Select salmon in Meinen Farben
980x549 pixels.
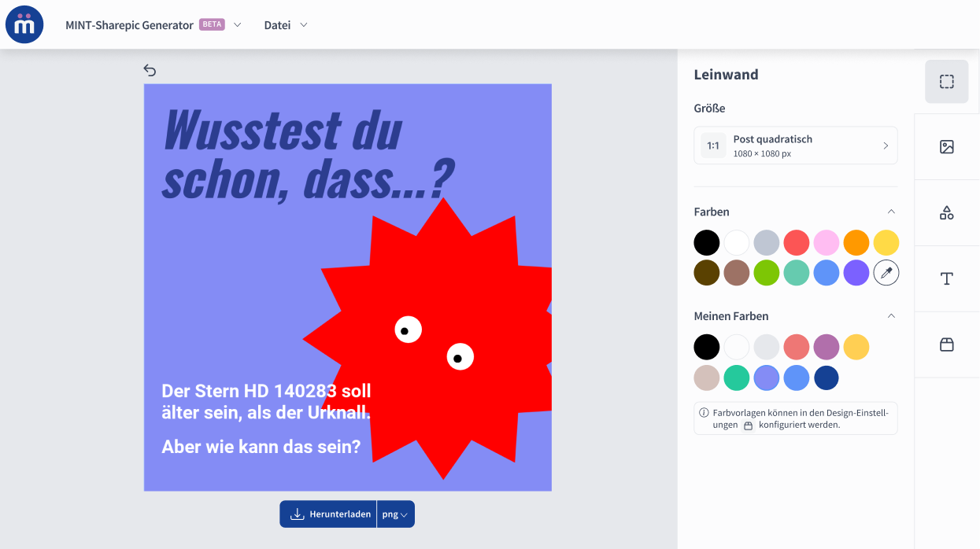(797, 347)
